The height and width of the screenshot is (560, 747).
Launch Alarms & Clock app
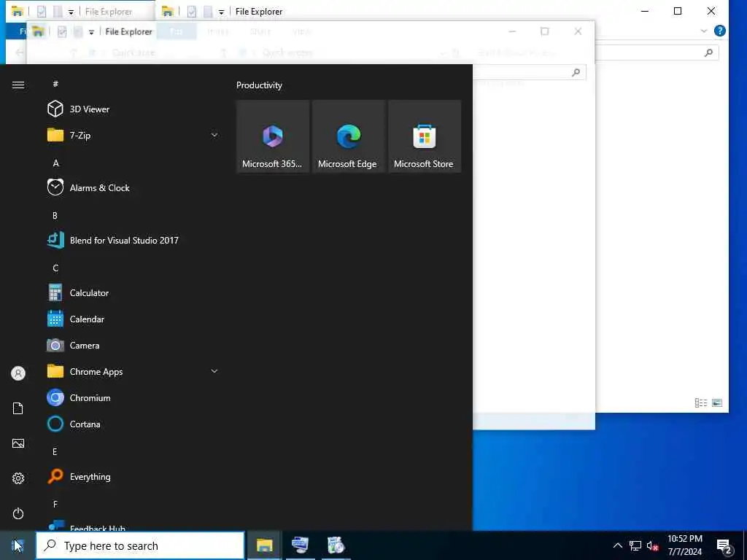click(134, 187)
